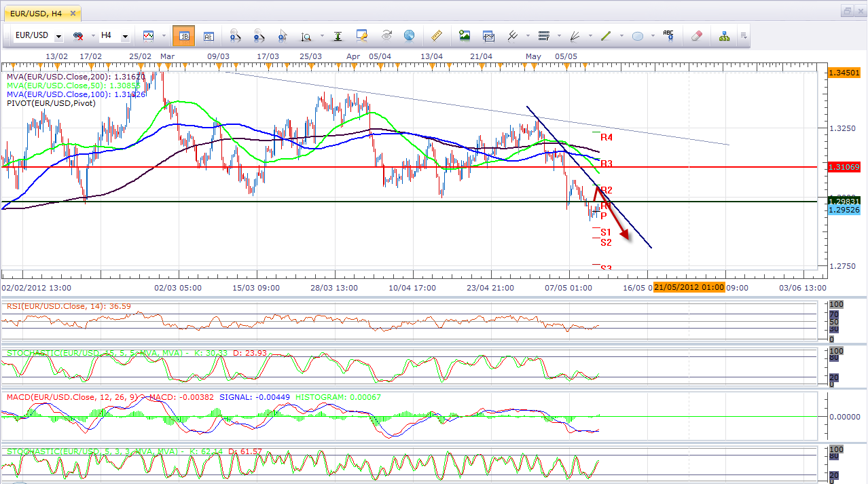Expand the Fibonacci tool dropdown arrow
Viewport: 868px width, 484px height.
[x=558, y=36]
